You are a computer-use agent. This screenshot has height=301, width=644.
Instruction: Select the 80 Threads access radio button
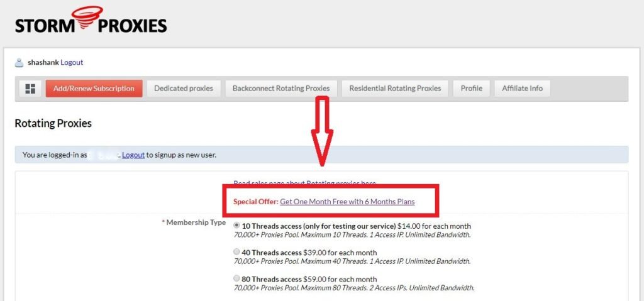coord(236,278)
